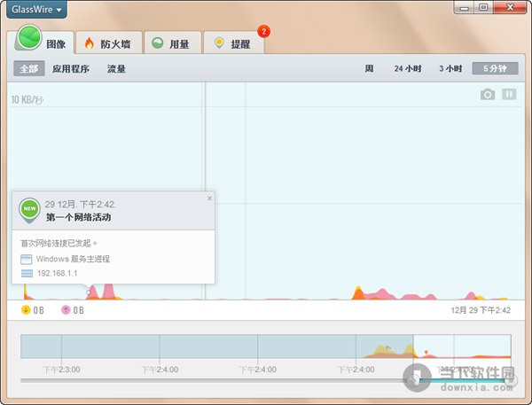
Task: Click the green NEW marker icon in popup
Action: coord(29,210)
